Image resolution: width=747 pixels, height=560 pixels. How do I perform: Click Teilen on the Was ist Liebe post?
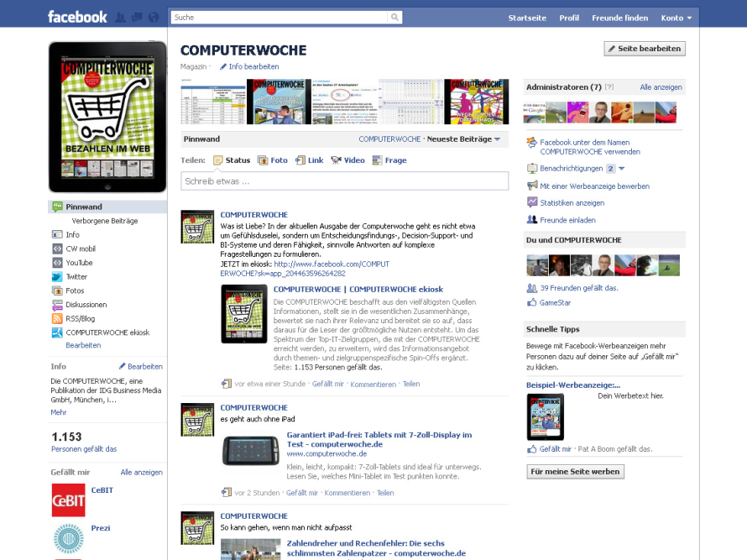[x=411, y=384]
